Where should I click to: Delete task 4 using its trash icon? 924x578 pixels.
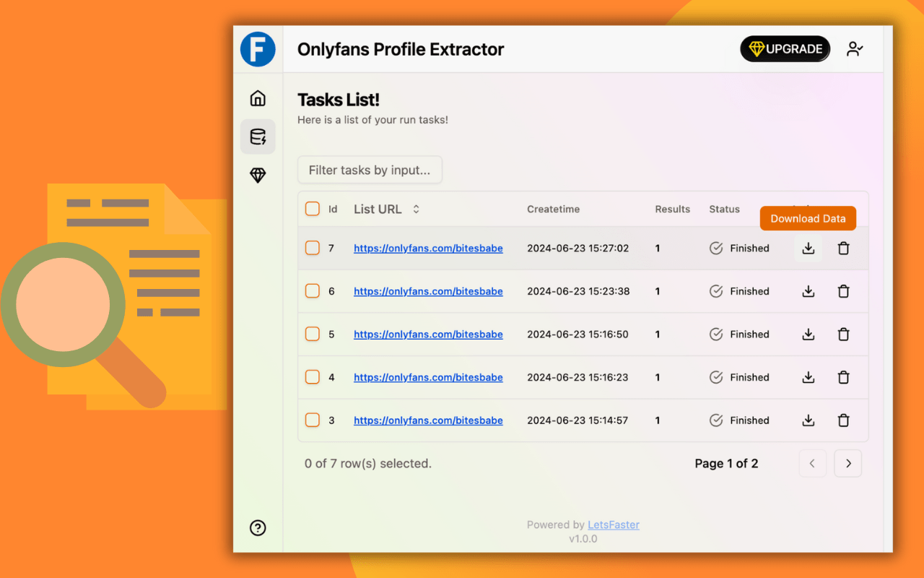tap(843, 377)
